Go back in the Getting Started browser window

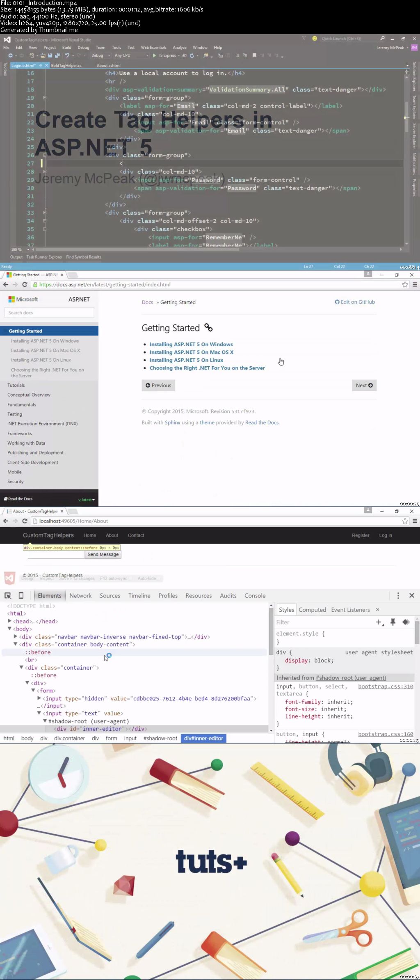pyautogui.click(x=6, y=285)
